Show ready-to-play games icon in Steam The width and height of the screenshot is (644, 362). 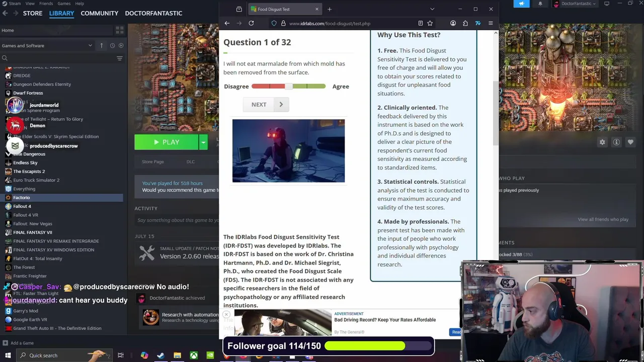point(121,45)
